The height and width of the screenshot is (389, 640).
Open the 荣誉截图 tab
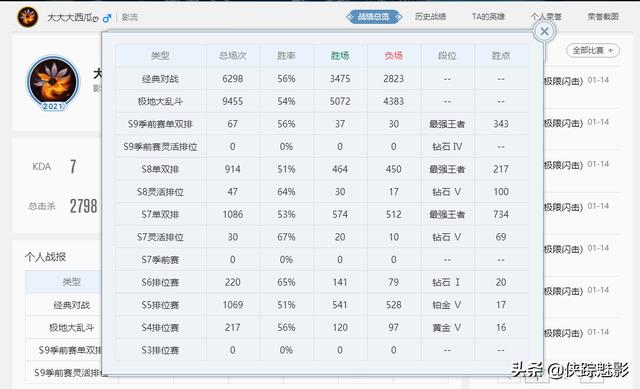click(603, 17)
